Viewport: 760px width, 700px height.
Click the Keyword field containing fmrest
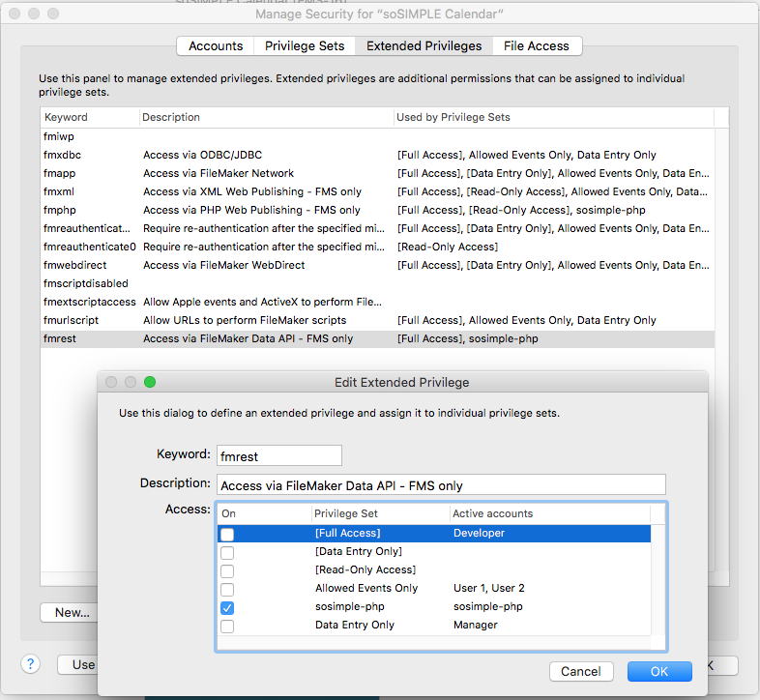279,455
